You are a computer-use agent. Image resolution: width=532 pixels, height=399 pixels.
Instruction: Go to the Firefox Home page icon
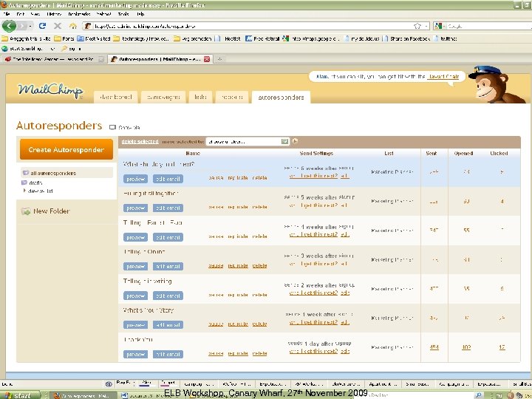(x=73, y=26)
